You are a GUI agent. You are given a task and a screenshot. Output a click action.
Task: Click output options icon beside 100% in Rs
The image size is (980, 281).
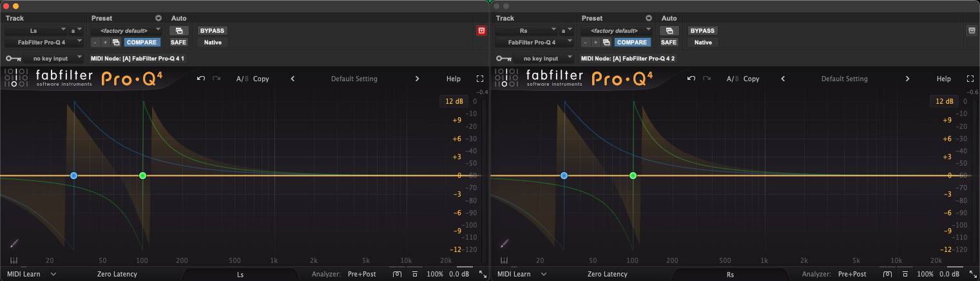pyautogui.click(x=906, y=275)
